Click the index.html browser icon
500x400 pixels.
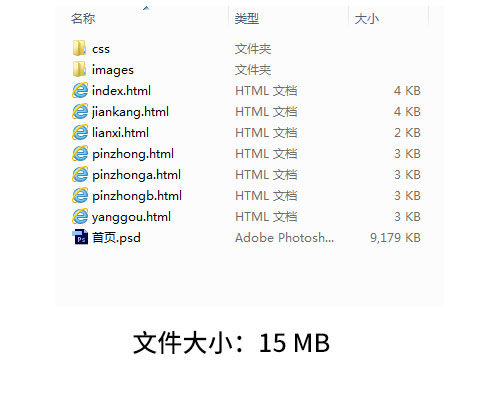(80, 90)
